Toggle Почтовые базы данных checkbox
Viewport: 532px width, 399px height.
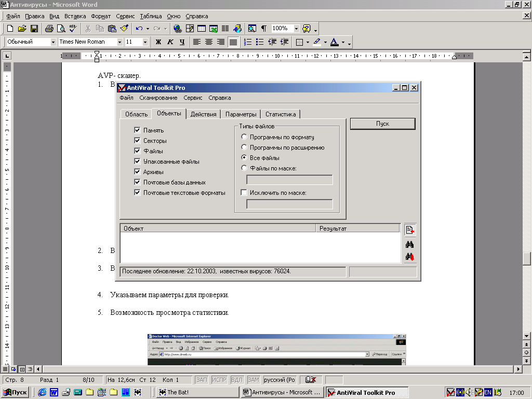137,182
